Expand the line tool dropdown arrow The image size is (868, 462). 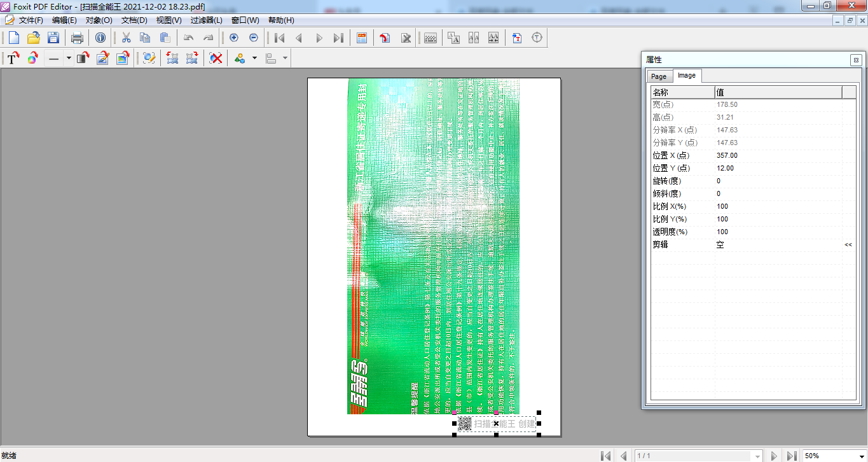tap(68, 58)
